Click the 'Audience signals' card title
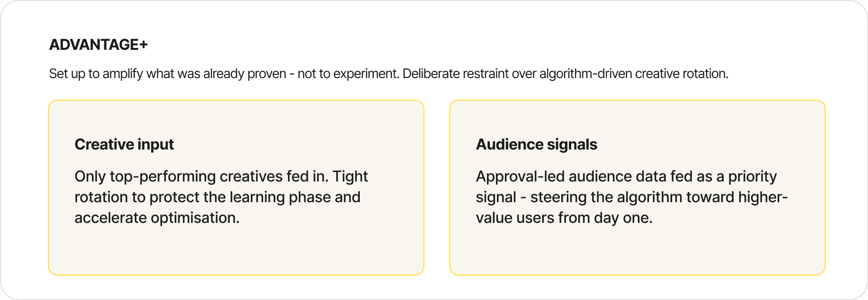Image resolution: width=868 pixels, height=300 pixels. point(536,144)
